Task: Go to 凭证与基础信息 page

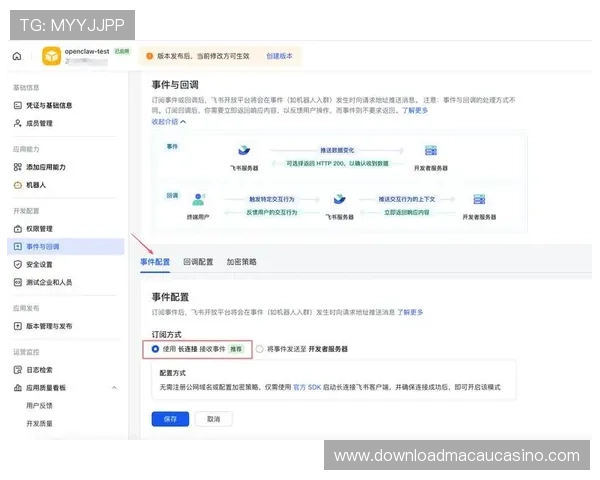Action: pyautogui.click(x=49, y=105)
